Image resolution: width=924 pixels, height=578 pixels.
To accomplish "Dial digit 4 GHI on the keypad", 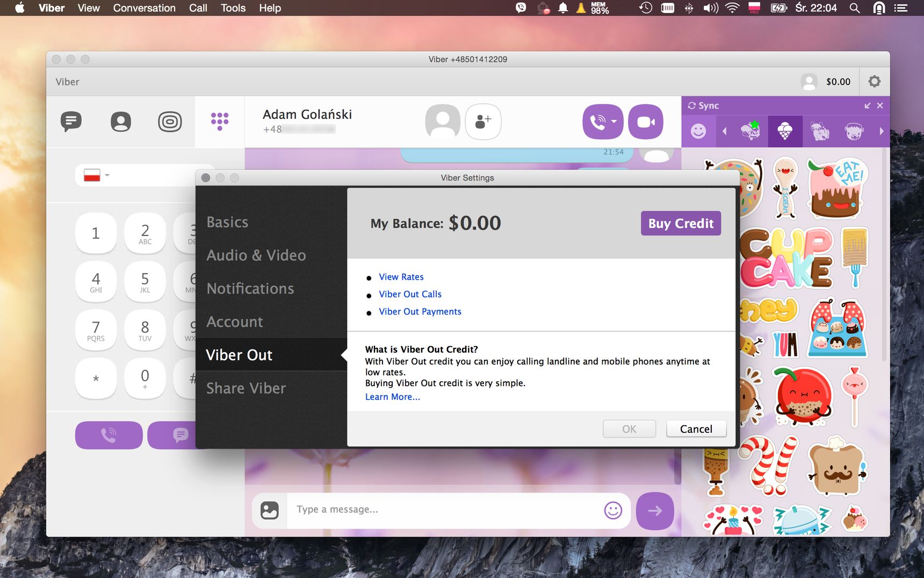I will (96, 281).
